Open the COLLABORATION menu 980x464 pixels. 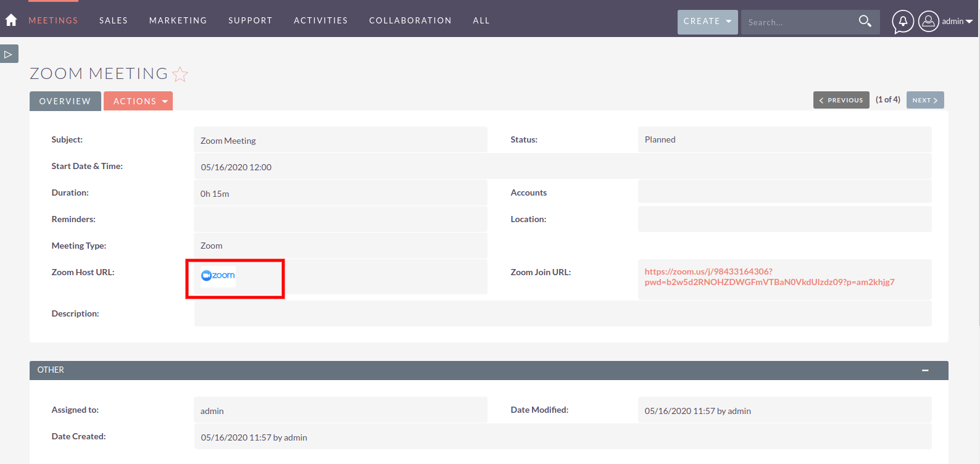[410, 20]
